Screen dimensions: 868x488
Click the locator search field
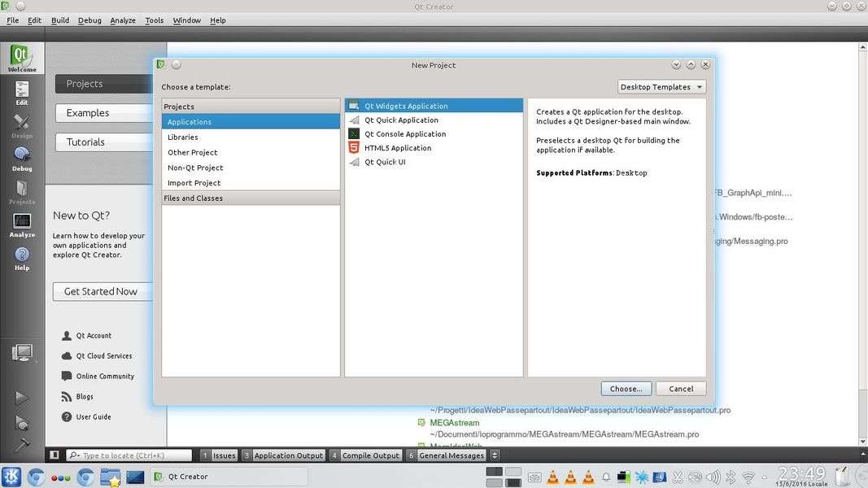click(129, 455)
